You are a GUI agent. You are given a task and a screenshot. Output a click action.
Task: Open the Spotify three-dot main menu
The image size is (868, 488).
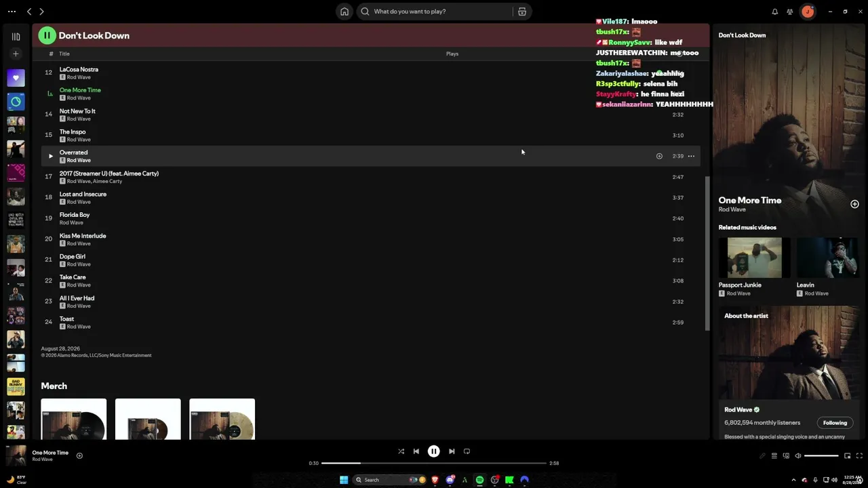pyautogui.click(x=12, y=12)
